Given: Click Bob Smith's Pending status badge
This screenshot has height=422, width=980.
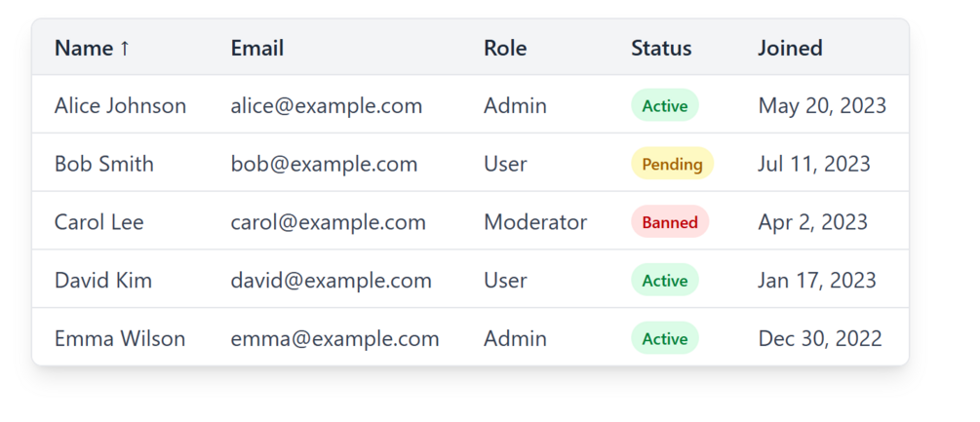Looking at the screenshot, I should coord(672,164).
